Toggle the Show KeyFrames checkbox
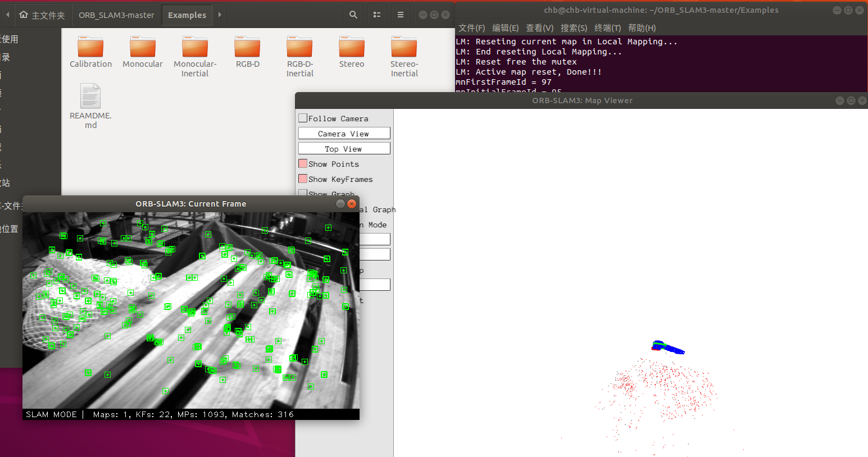The image size is (868, 457). point(303,179)
